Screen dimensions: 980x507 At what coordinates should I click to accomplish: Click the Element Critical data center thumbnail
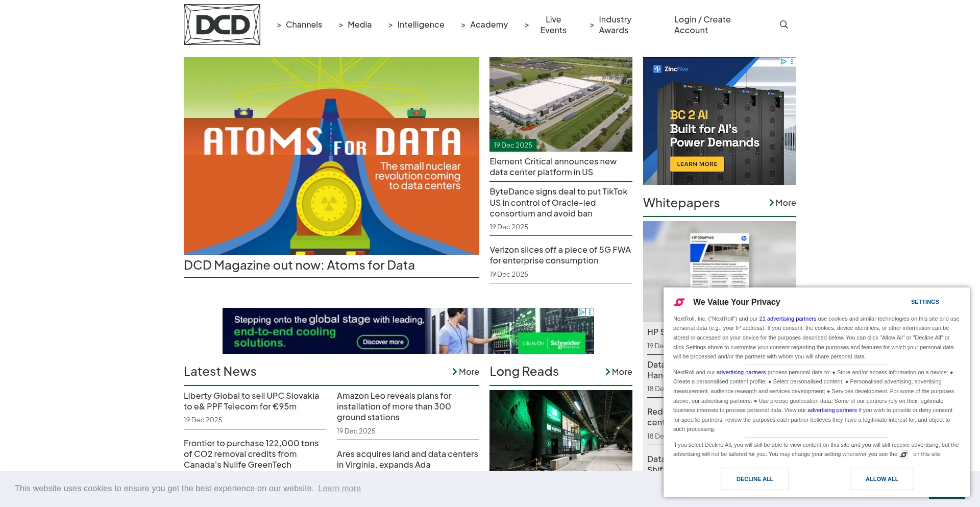[x=560, y=104]
